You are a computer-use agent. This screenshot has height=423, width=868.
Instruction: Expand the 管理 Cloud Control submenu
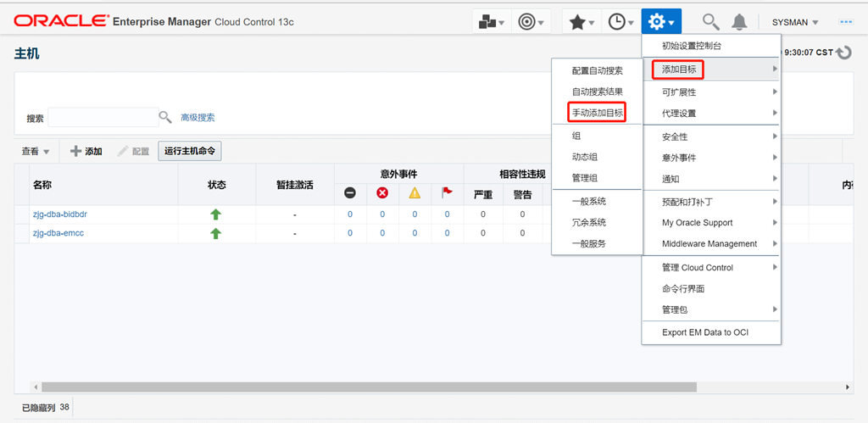pyautogui.click(x=711, y=267)
